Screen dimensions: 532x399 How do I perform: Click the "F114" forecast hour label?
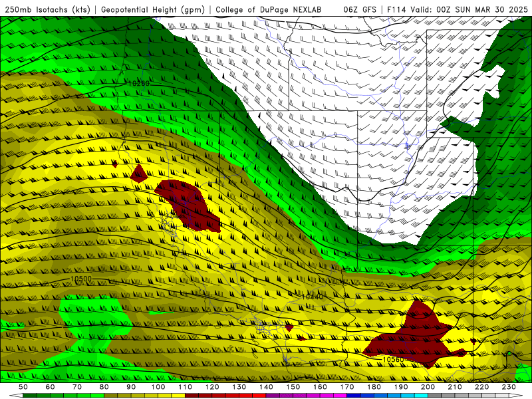click(396, 9)
